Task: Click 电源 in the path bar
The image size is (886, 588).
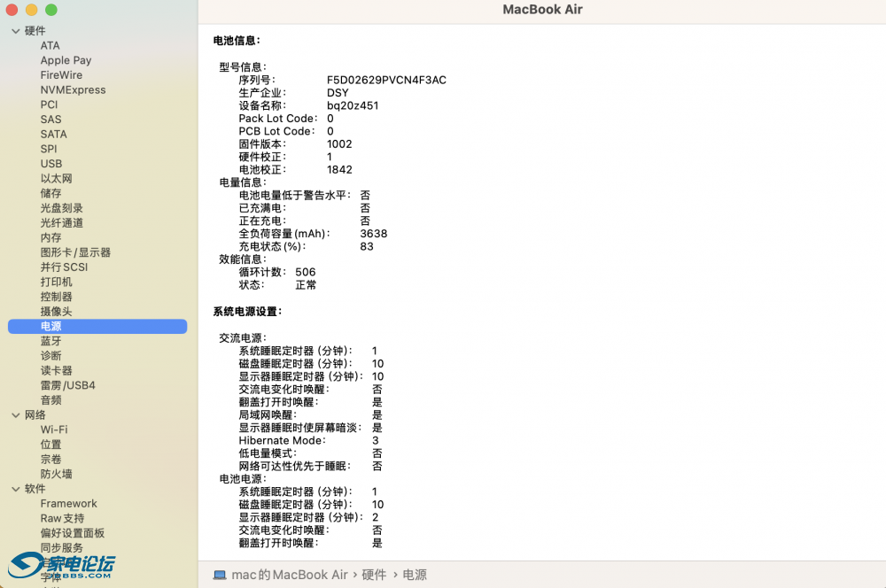Action: [x=415, y=575]
